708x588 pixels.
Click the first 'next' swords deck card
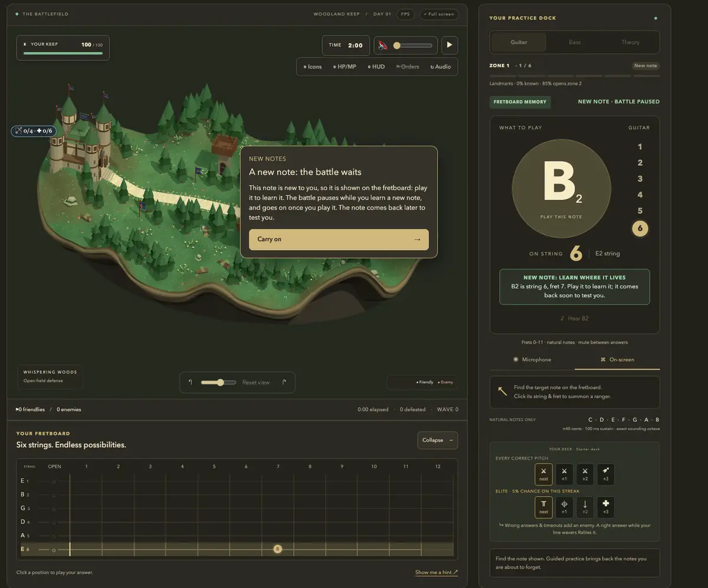coord(543,474)
